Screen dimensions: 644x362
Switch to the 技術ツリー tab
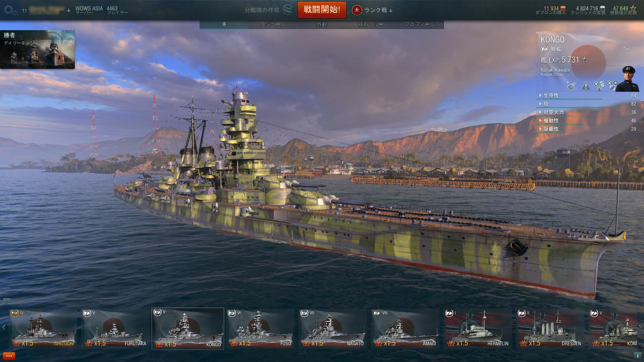[x=371, y=24]
